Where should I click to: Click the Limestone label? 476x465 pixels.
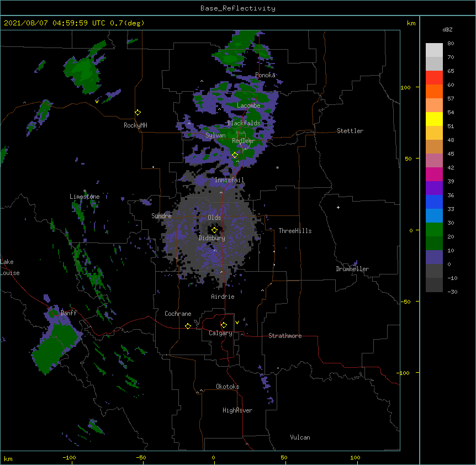84,197
